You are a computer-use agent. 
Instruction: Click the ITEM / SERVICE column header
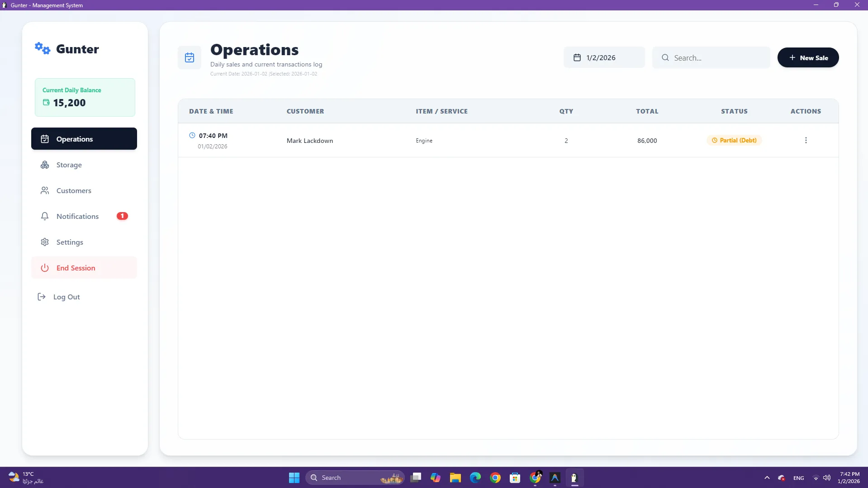[442, 111]
